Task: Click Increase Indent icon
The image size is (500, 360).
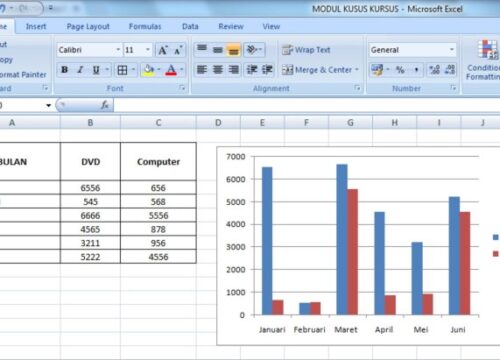Action: pos(267,70)
